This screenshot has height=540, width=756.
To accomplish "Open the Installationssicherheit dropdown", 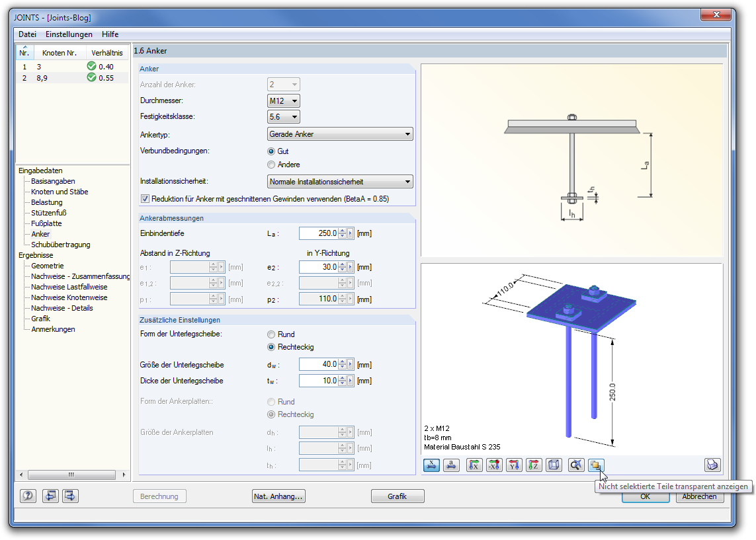I will click(x=340, y=182).
